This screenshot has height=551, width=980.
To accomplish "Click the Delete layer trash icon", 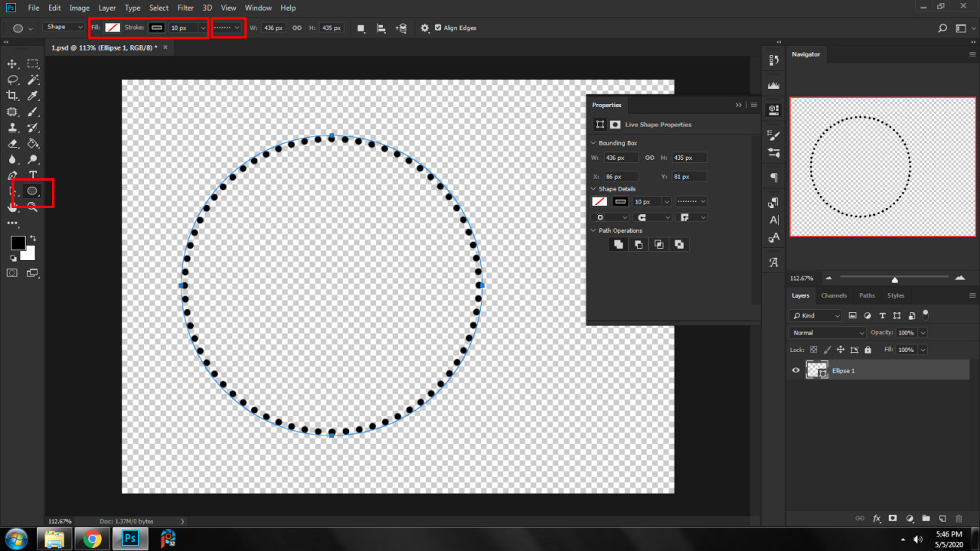I will coord(959,518).
